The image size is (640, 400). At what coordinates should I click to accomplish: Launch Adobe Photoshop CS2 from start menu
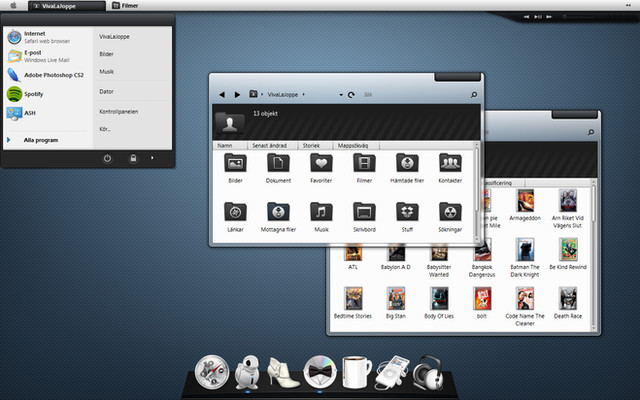(45, 75)
